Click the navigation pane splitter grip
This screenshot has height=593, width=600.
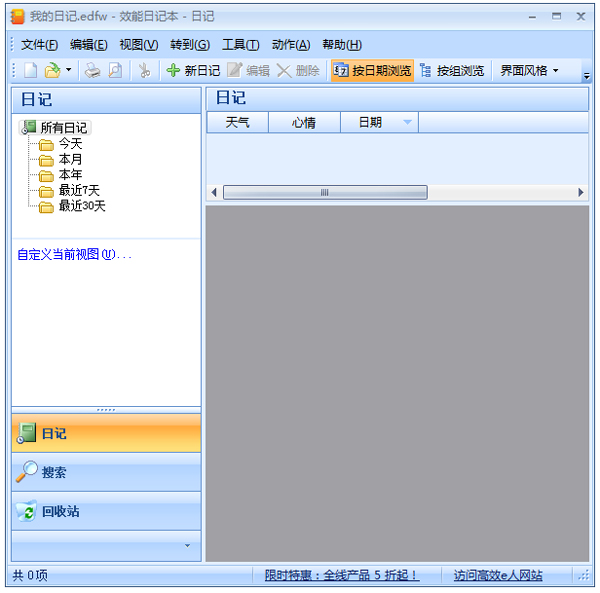(x=106, y=410)
